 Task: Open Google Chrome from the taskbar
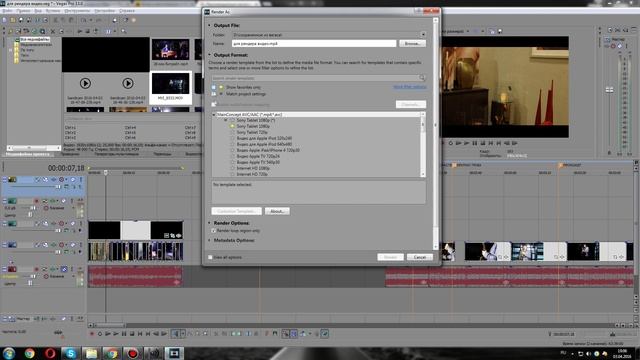29,353
